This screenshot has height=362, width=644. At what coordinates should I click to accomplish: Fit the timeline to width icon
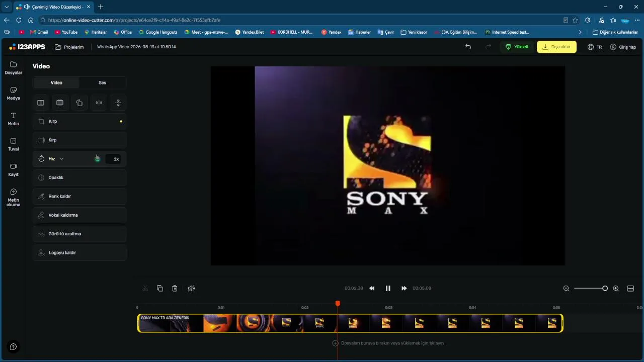[630, 288]
